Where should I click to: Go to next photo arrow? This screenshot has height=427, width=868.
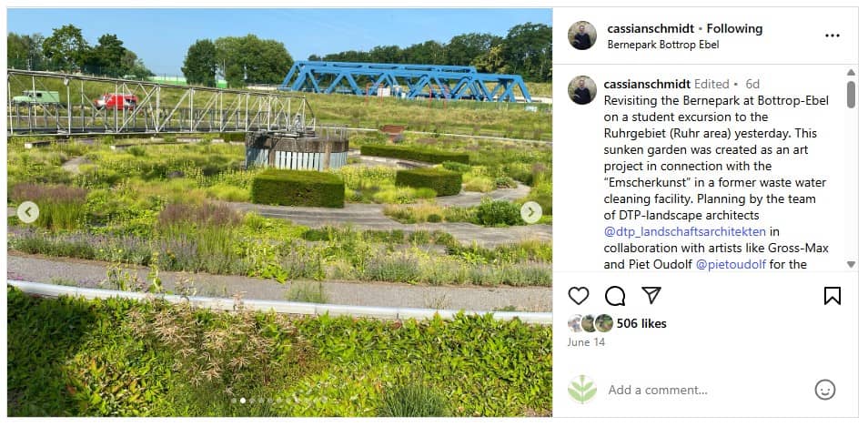tap(530, 212)
